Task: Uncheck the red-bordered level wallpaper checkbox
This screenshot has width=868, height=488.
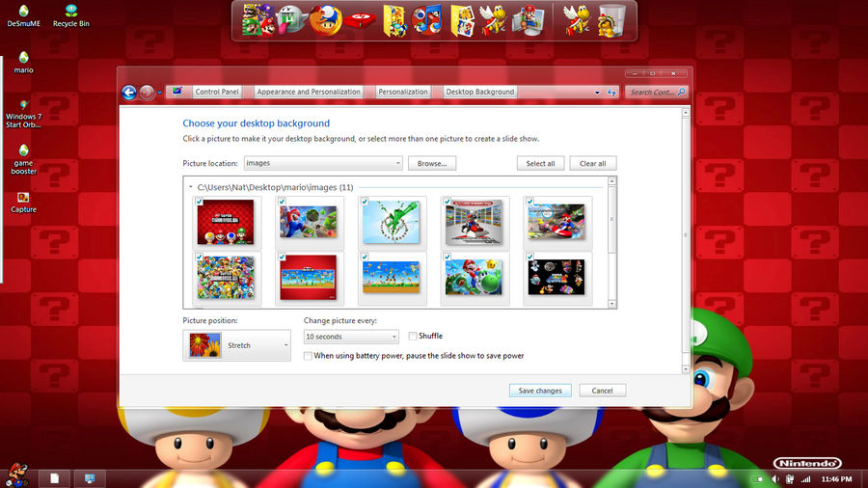Action: click(x=282, y=257)
